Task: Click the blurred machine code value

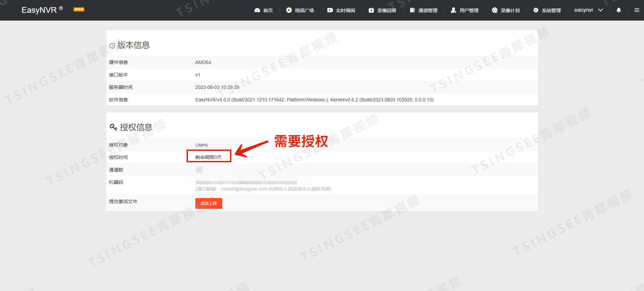Action: click(x=246, y=182)
